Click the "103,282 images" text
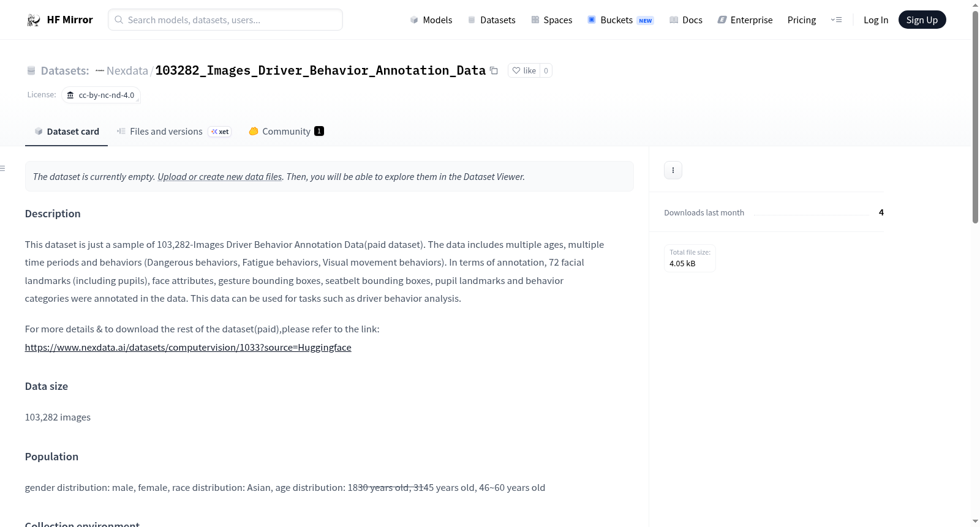Viewport: 980px width, 527px height. [58, 417]
